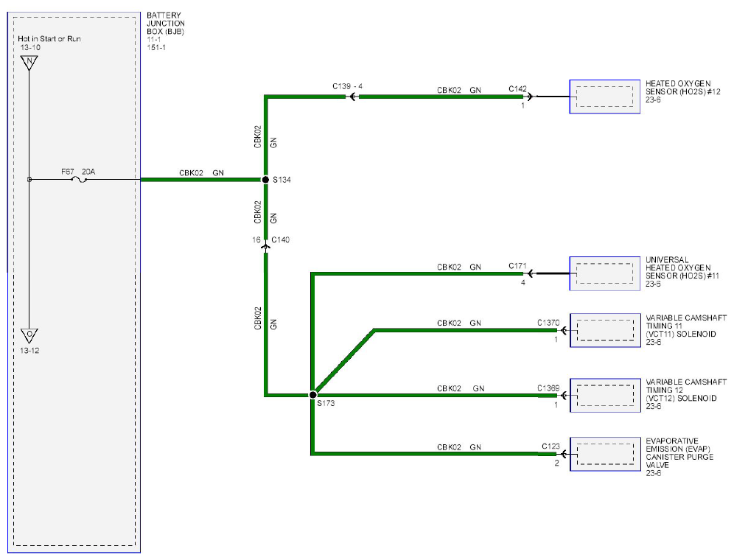Select the Universal HO2S #11 component box

605,273
